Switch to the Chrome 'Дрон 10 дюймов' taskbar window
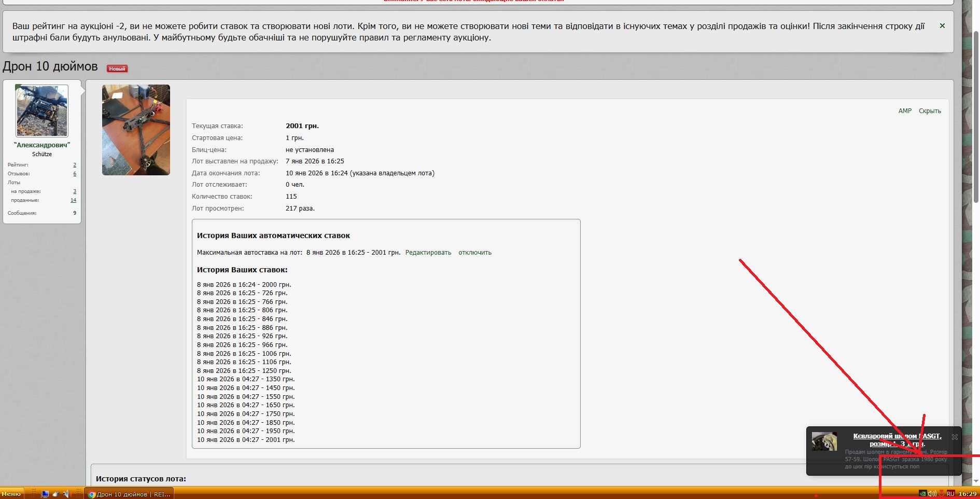Viewport: 980px width, 499px height. pos(129,494)
